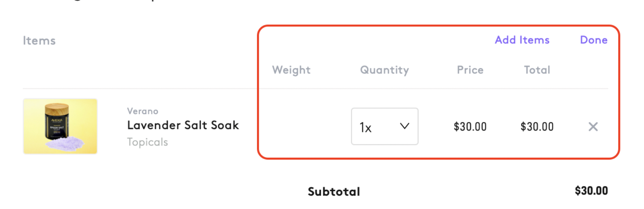Viewport: 644px width, 209px height.
Task: Click the $30.00 subtotal amount
Action: coord(591,191)
